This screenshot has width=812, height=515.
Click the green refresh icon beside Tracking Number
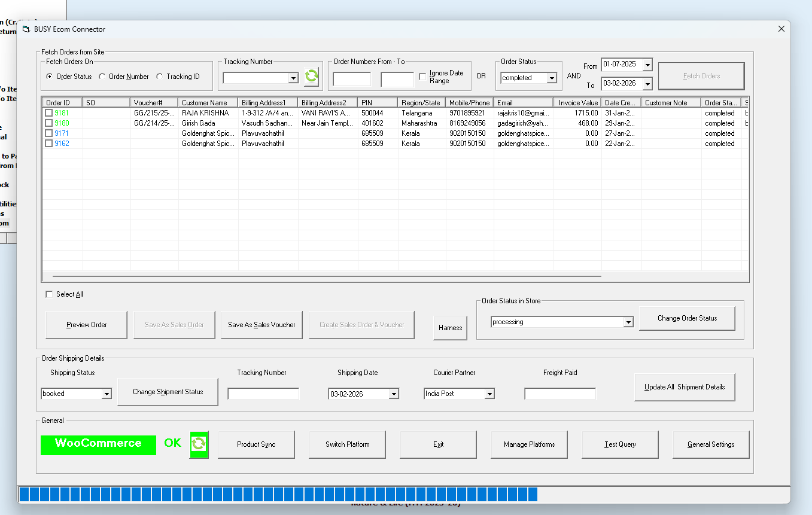click(x=311, y=77)
